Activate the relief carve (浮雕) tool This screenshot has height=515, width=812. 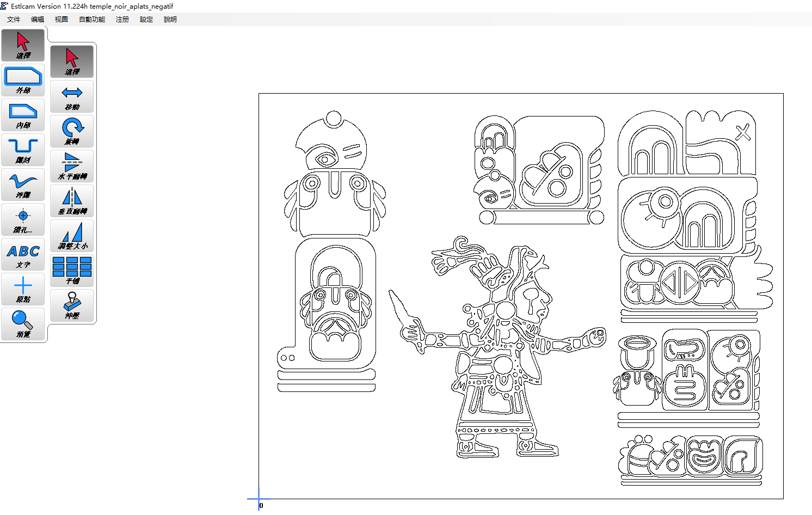pos(23,185)
